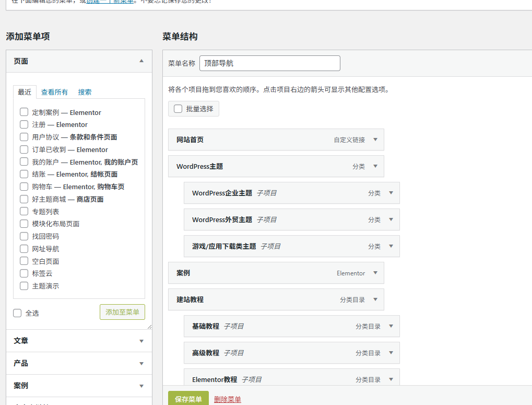Check the 模块化布局页面 checkbox
532x405 pixels.
pyautogui.click(x=24, y=224)
